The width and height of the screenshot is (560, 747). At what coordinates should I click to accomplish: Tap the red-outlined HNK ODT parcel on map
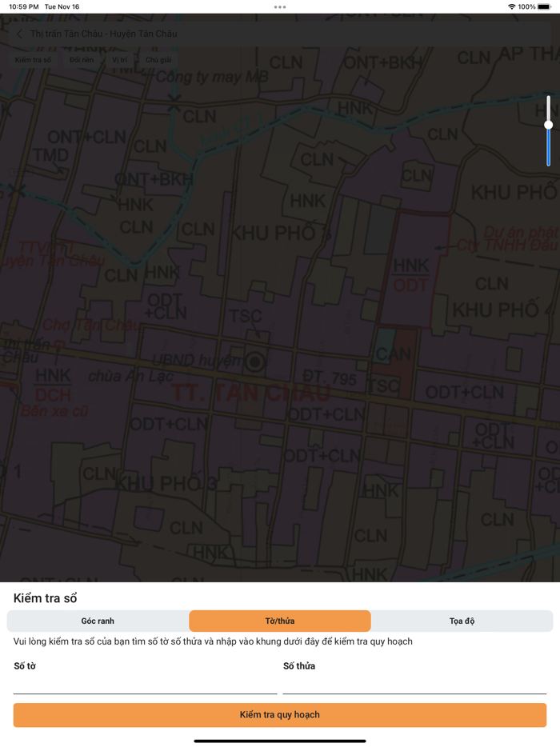[413, 270]
